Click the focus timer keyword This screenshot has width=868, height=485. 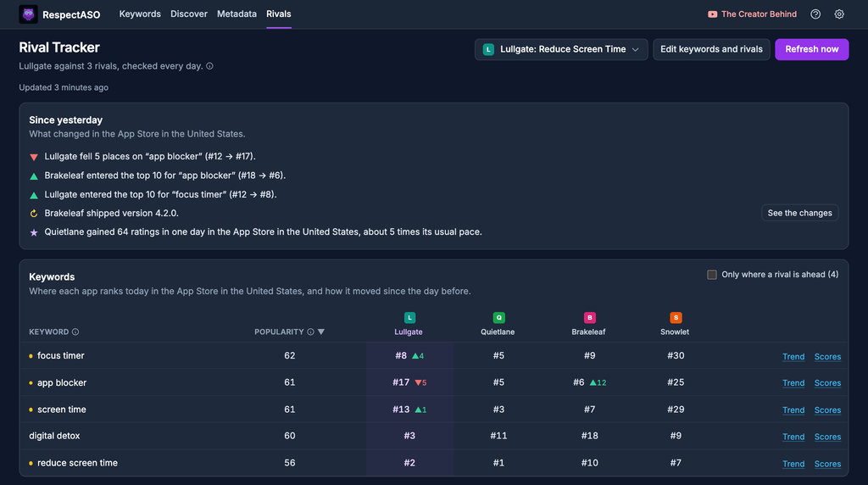click(x=61, y=355)
